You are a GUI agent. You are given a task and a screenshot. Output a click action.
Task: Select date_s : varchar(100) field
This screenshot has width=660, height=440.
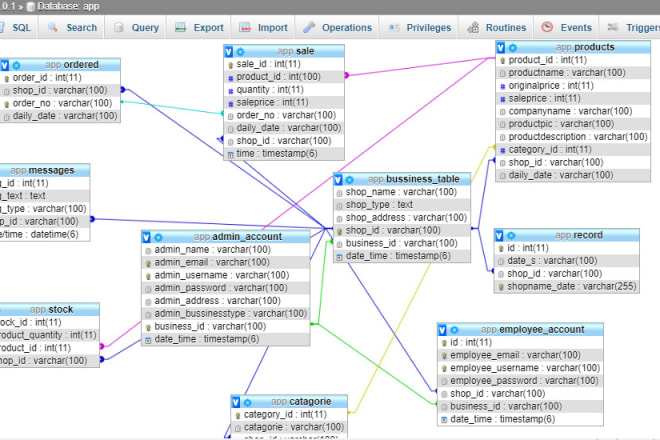coord(567,261)
